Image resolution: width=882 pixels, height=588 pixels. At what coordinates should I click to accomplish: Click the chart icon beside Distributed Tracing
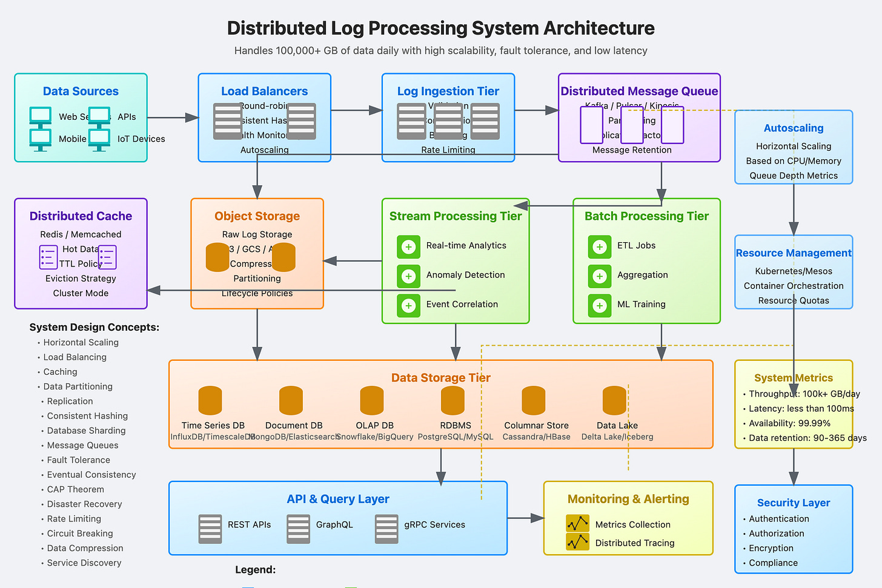coord(577,541)
